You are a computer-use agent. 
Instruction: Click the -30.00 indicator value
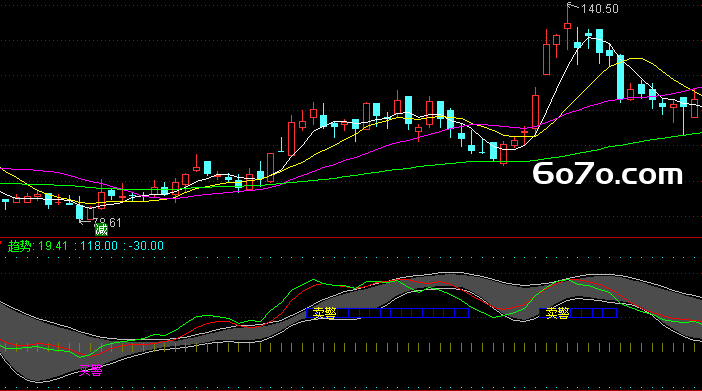click(146, 246)
